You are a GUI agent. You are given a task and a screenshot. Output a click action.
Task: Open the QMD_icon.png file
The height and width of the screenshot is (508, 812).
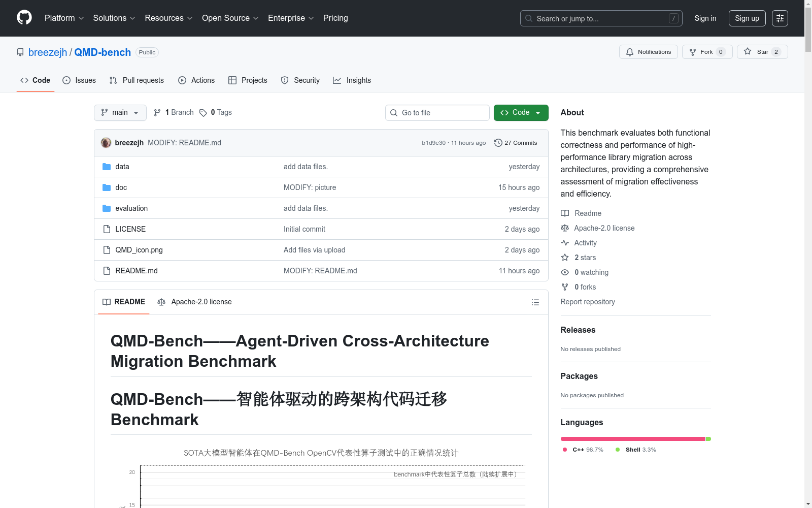(139, 250)
